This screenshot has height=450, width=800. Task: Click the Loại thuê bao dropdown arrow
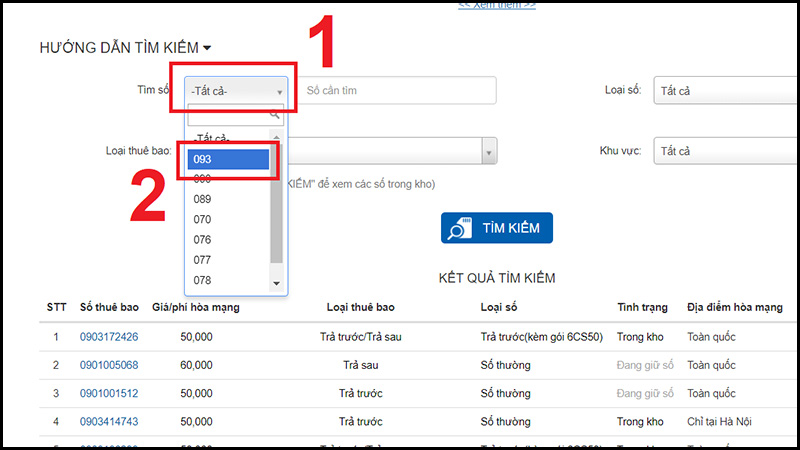[x=489, y=151]
